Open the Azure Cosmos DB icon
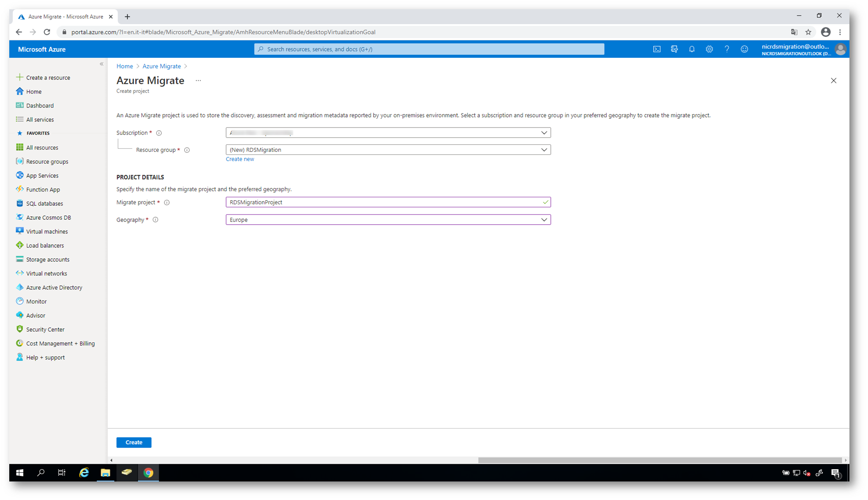Image resolution: width=868 pixels, height=500 pixels. click(x=19, y=217)
